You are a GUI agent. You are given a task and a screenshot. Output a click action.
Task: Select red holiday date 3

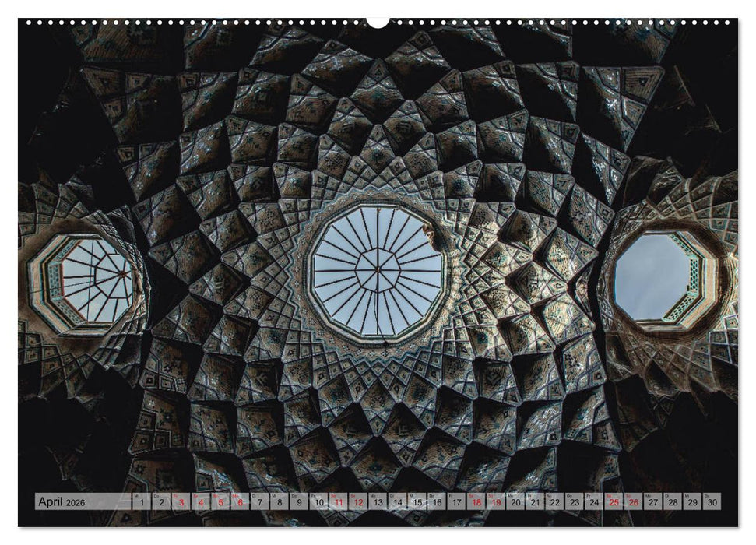[181, 502]
